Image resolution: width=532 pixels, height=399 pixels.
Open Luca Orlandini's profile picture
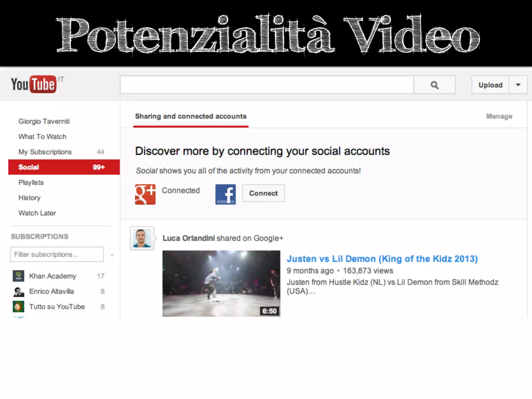tap(142, 238)
